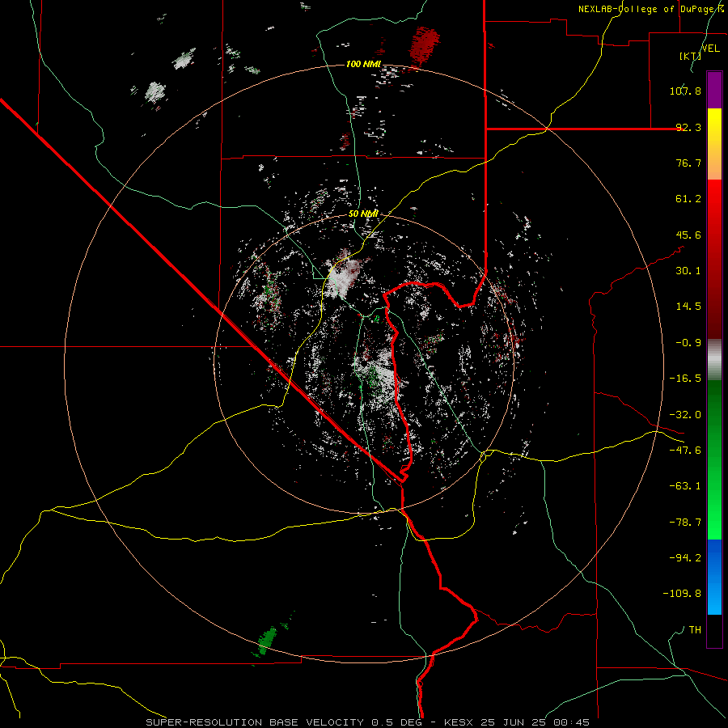728x728 pixels.
Task: Click the 107.8 value on the velocity scale
Action: (685, 91)
